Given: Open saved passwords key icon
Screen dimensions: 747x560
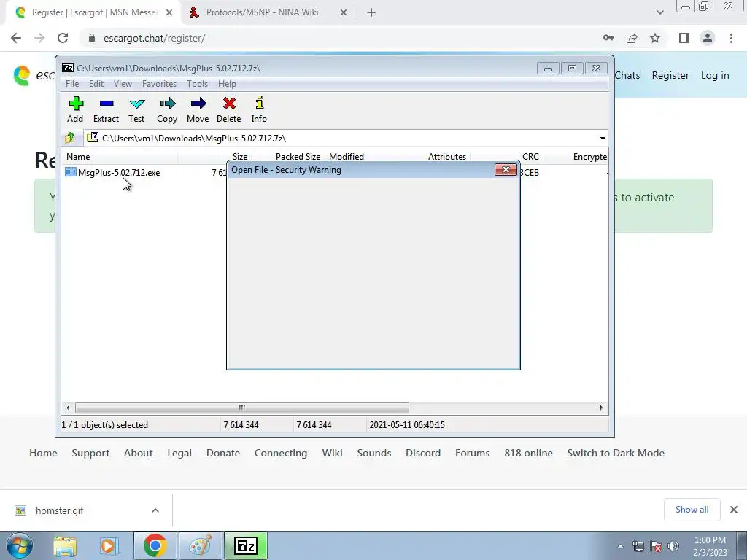Looking at the screenshot, I should [x=608, y=38].
